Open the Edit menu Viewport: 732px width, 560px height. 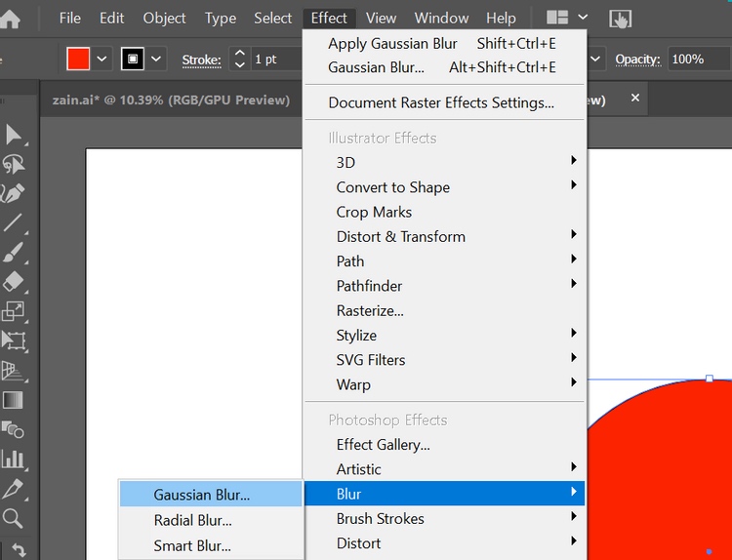[111, 19]
